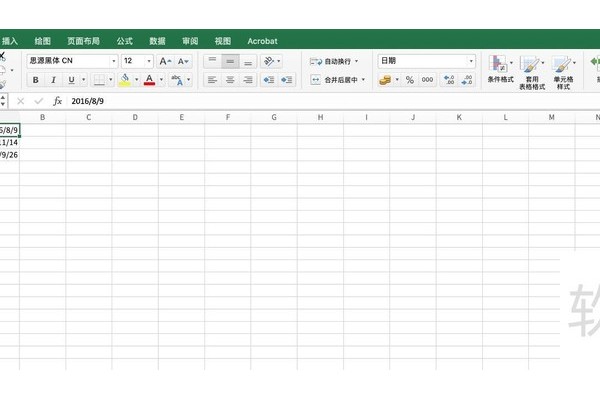Viewport: 600px width, 400px height.
Task: Open the 插入 ribbon tab
Action: [9, 41]
